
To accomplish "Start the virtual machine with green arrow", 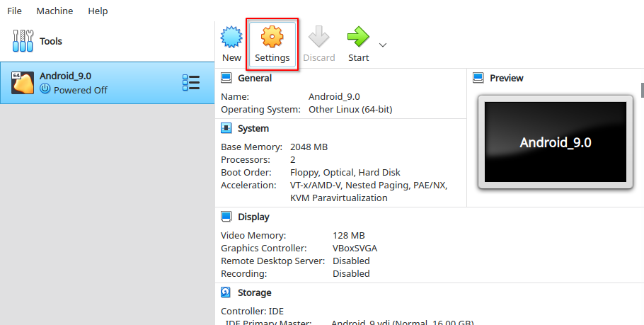I will 358,37.
